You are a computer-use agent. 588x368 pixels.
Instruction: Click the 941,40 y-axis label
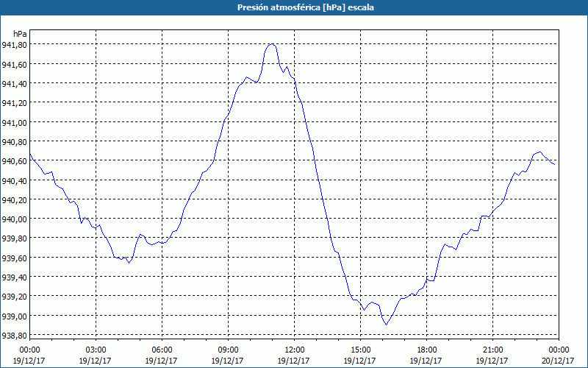(14, 84)
